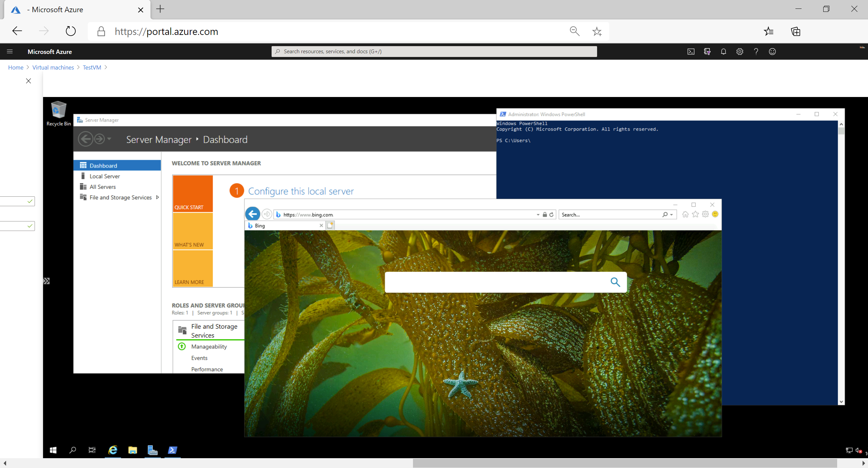This screenshot has width=868, height=468.
Task: Click the Dashboard item in Server Manager
Action: pyautogui.click(x=103, y=165)
